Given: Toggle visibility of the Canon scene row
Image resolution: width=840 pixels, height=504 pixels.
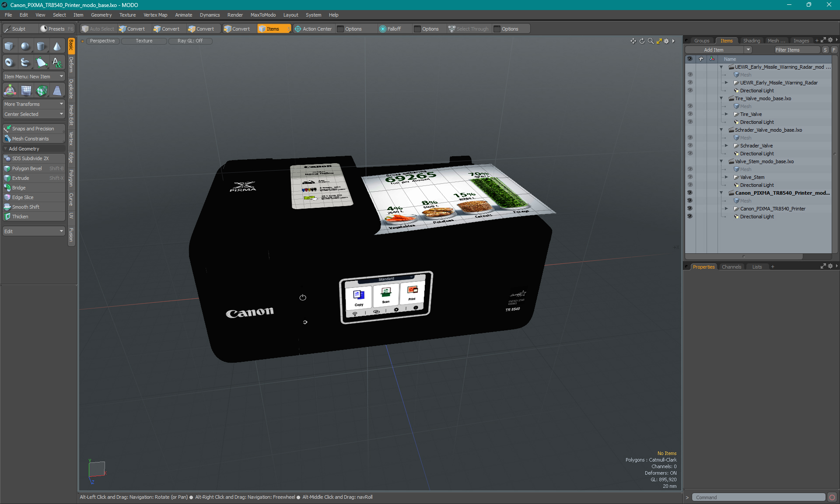Looking at the screenshot, I should (690, 193).
